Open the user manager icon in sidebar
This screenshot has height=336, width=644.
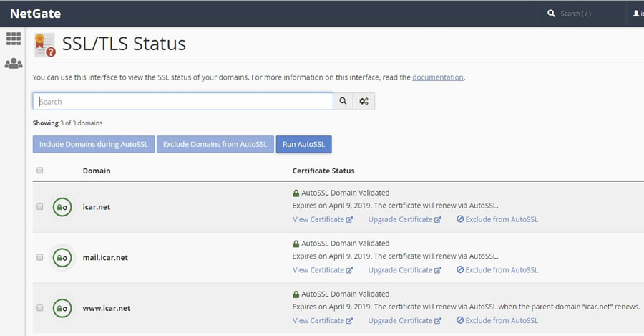[13, 64]
